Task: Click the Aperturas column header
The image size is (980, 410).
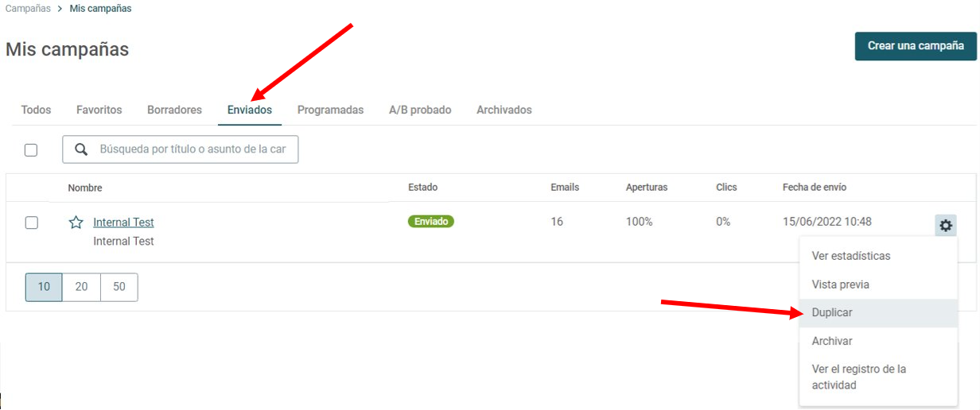Action: [x=647, y=188]
